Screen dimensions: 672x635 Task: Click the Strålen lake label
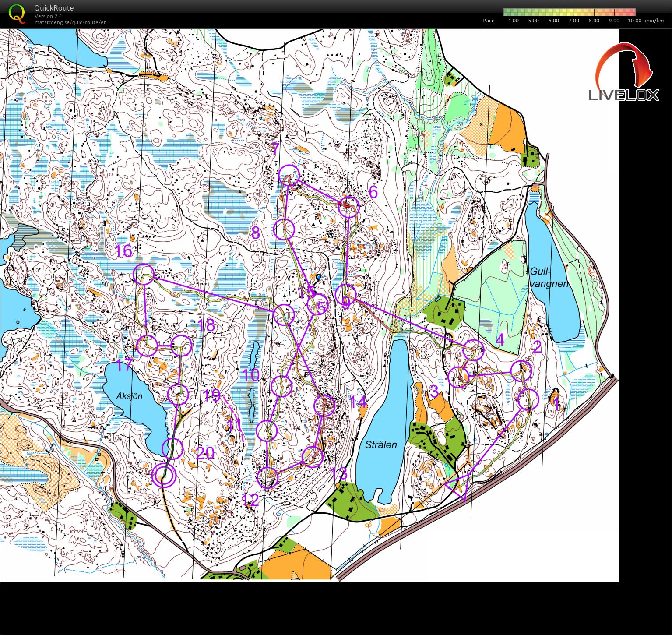pos(381,444)
